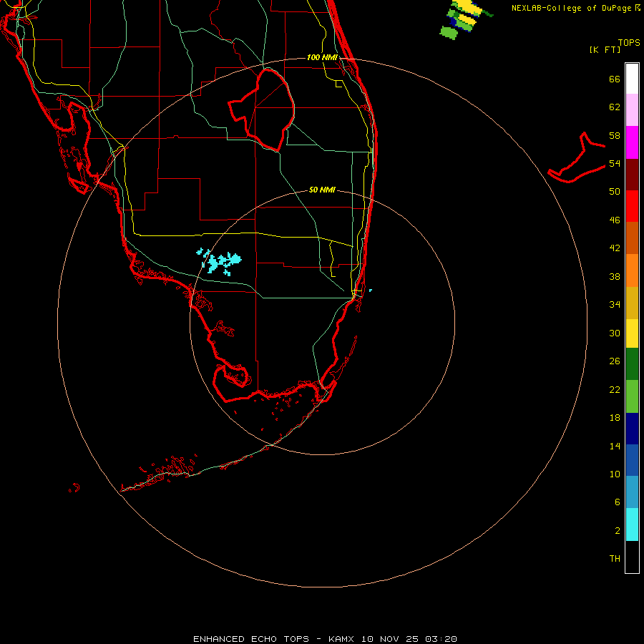
Task: Select the light blue legend swatch
Action: (632, 492)
